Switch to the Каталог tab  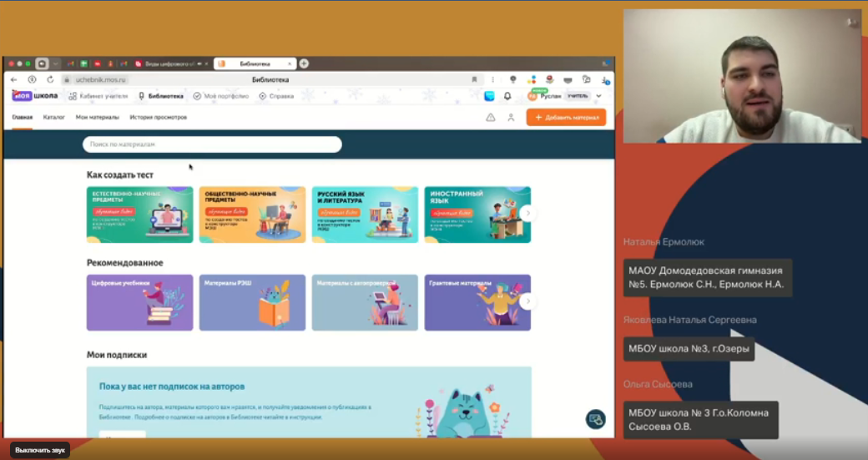tap(54, 118)
